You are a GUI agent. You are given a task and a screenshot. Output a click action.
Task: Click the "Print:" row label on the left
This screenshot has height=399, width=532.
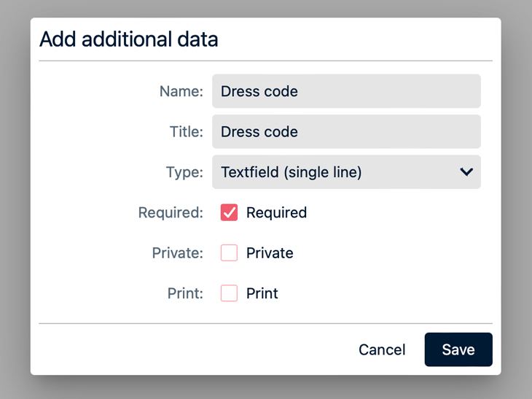click(x=185, y=293)
